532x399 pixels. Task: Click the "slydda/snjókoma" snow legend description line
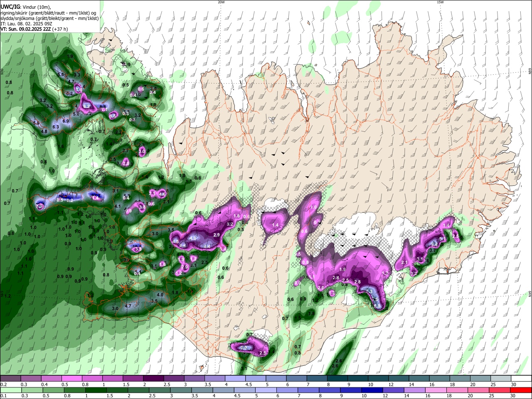pos(49,18)
